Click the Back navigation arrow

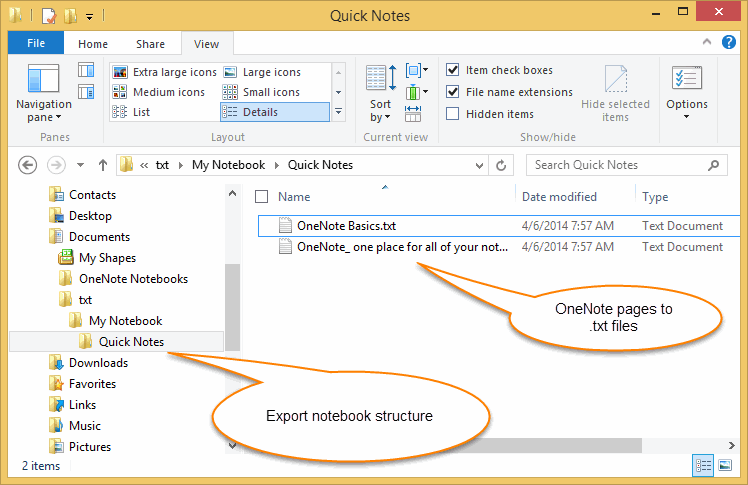click(27, 165)
